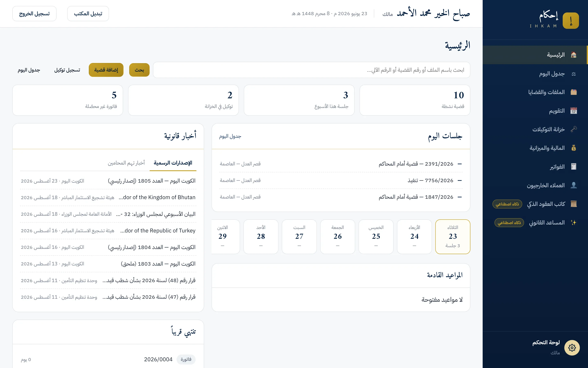Click the gold بحث search button
Screen dimensions: 588x368
[139, 70]
